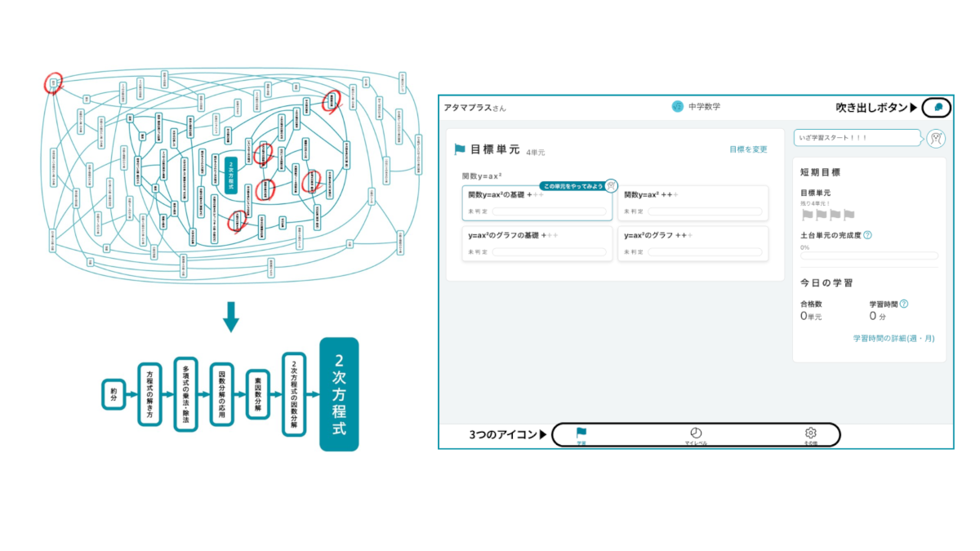Open the 学習 flag tab icon
980x551 pixels.
coord(581,433)
